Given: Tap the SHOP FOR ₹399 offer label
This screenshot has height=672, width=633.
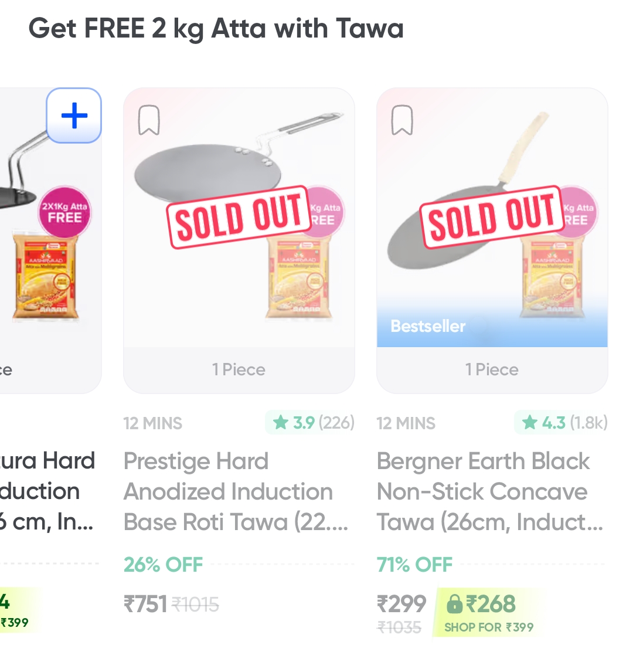Looking at the screenshot, I should tap(489, 627).
